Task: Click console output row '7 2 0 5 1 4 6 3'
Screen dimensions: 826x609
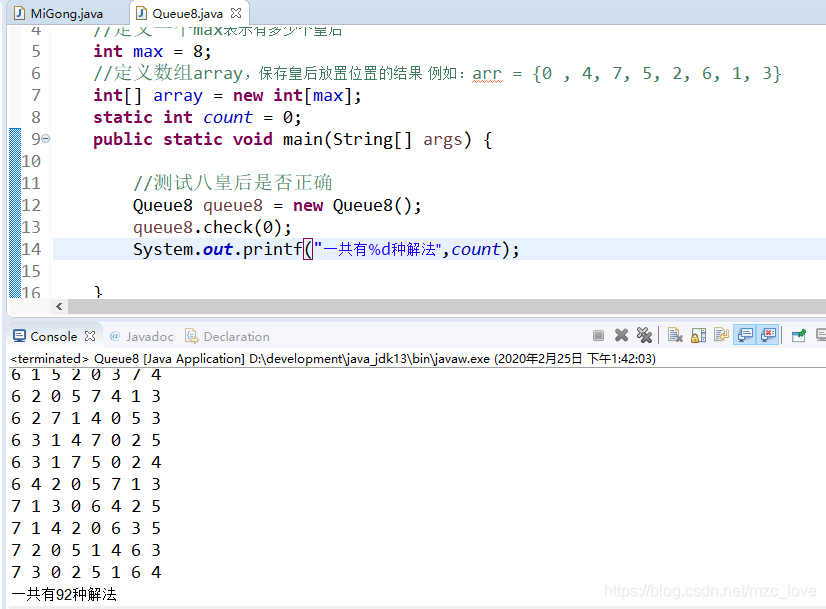Action: 86,551
